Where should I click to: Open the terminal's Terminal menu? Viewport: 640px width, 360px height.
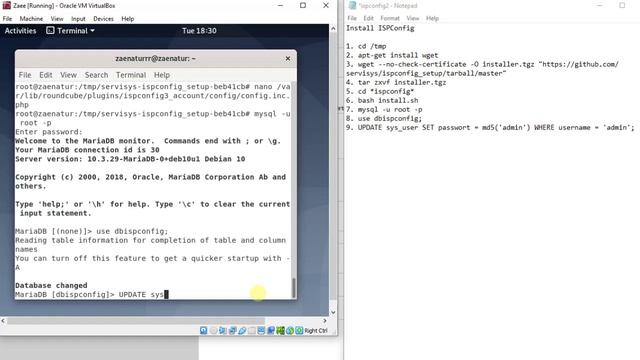131,75
